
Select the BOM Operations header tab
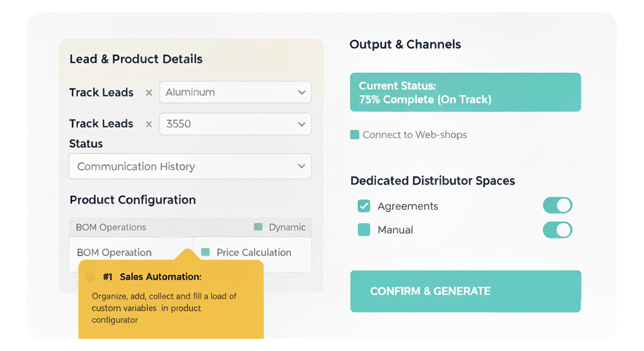(x=111, y=227)
